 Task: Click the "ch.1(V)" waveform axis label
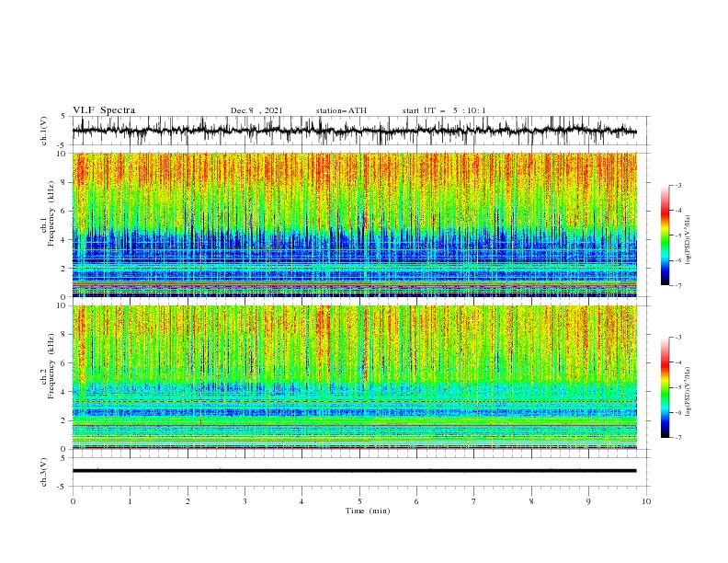[x=44, y=131]
